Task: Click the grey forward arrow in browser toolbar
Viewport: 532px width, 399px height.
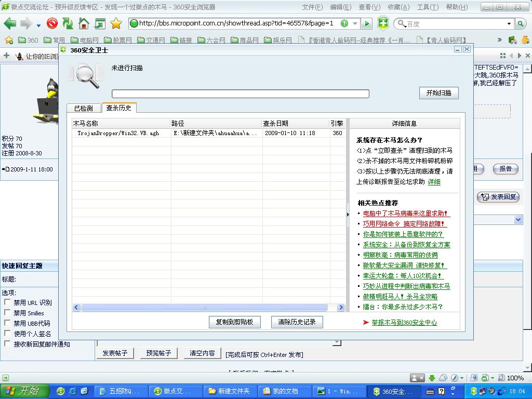Action: 26,23
